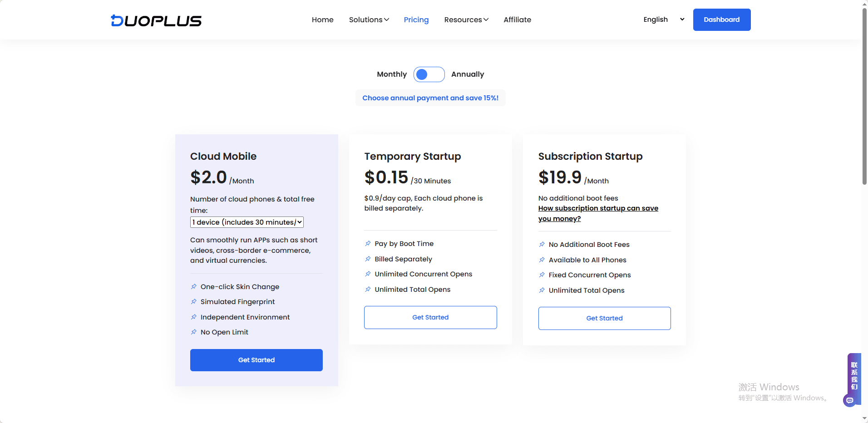Click the $0.15 price text
Screen dimensions: 868x423
(x=386, y=177)
